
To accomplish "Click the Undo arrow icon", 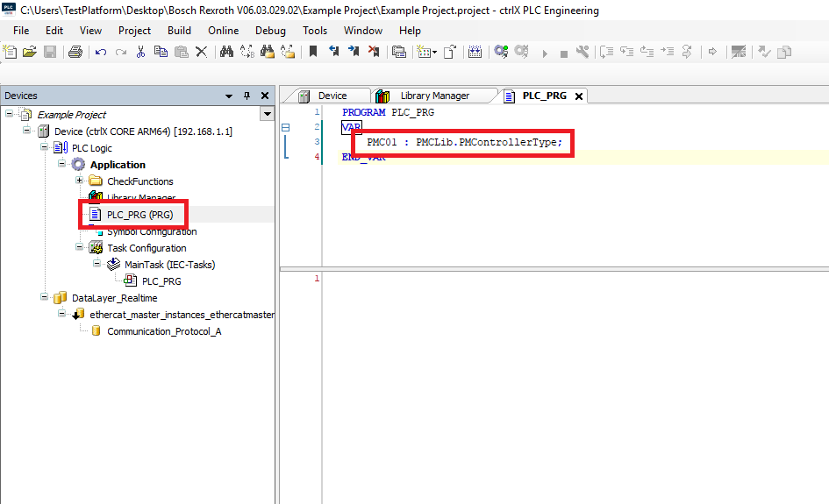I will click(101, 53).
